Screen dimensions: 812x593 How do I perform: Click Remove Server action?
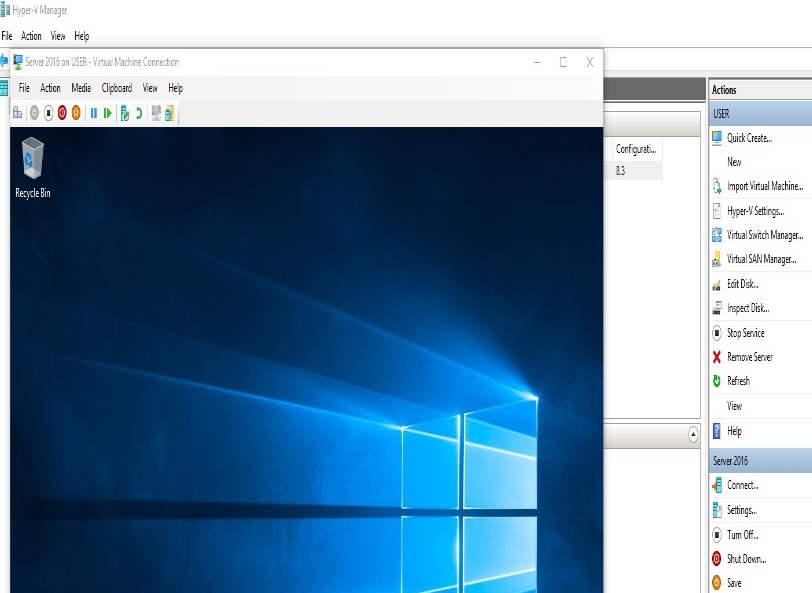(749, 357)
